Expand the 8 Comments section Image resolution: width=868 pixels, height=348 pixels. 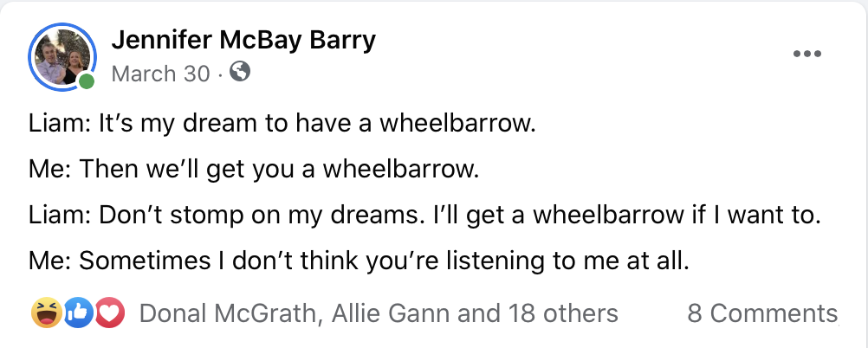click(x=762, y=313)
